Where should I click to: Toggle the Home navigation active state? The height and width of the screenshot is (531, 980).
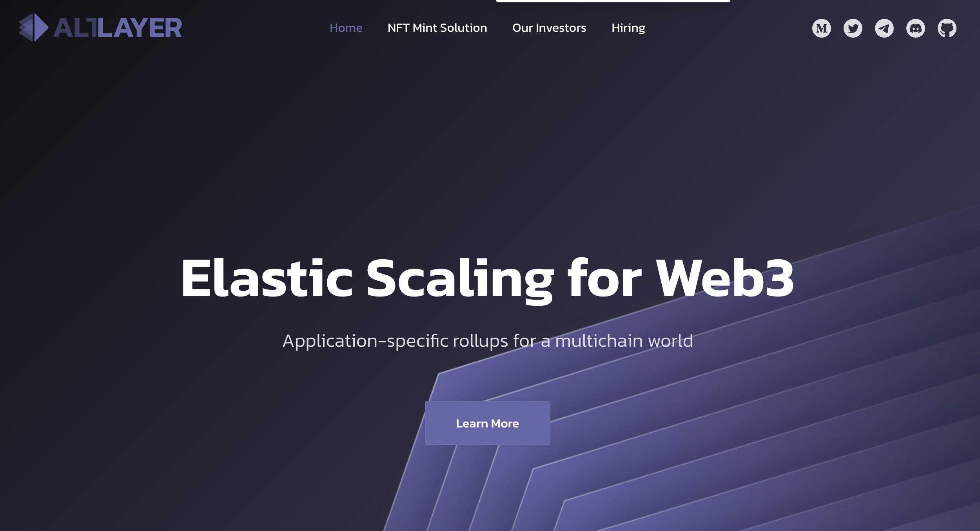tap(346, 27)
